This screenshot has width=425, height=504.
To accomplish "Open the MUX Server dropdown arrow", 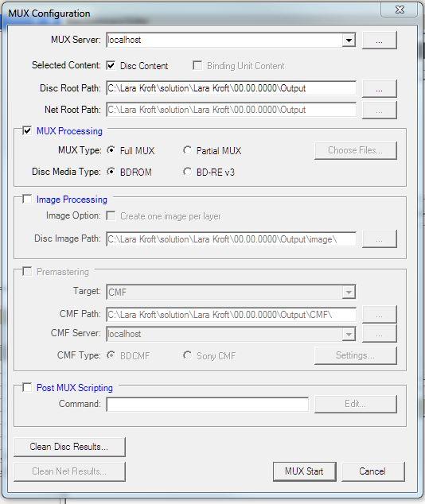I will [349, 41].
